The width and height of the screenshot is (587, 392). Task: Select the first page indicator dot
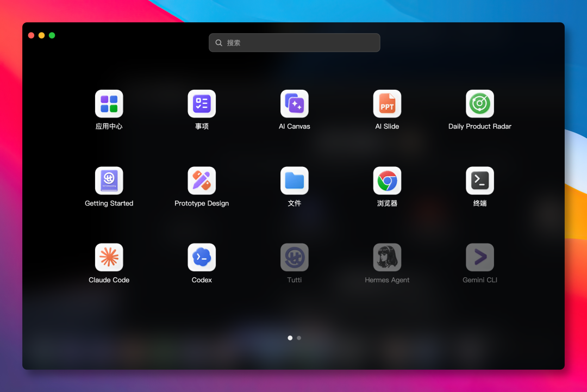tap(290, 338)
